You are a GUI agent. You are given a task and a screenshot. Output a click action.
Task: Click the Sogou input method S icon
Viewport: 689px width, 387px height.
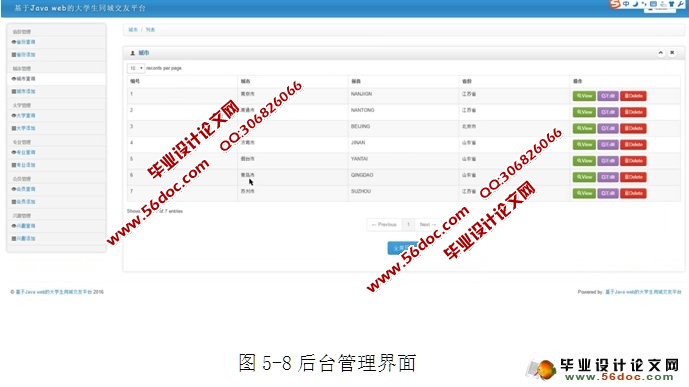(615, 4)
